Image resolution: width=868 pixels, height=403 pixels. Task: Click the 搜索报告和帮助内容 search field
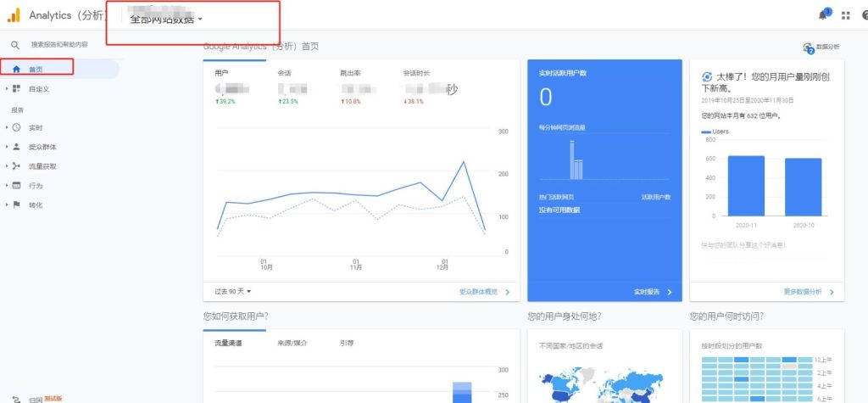coord(59,44)
